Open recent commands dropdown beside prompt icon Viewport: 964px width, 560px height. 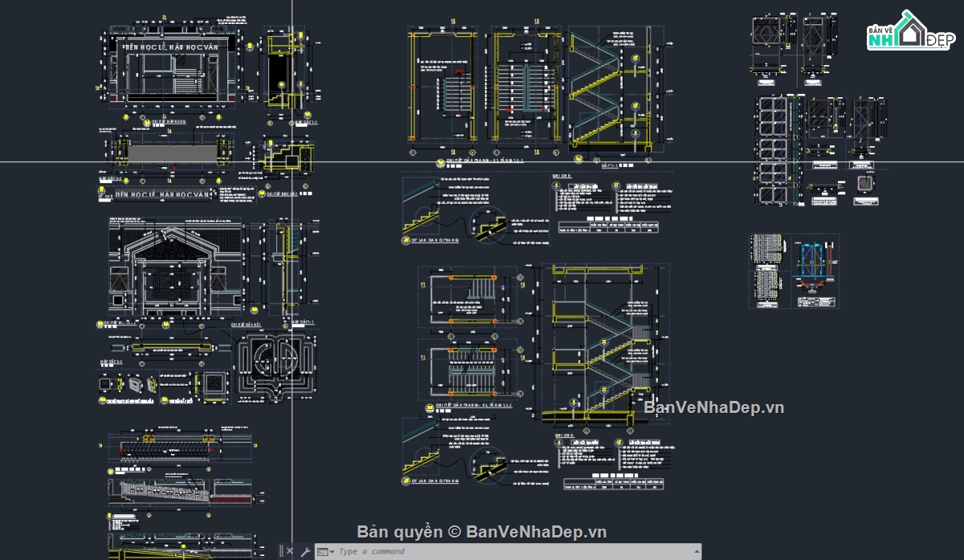tap(332, 552)
